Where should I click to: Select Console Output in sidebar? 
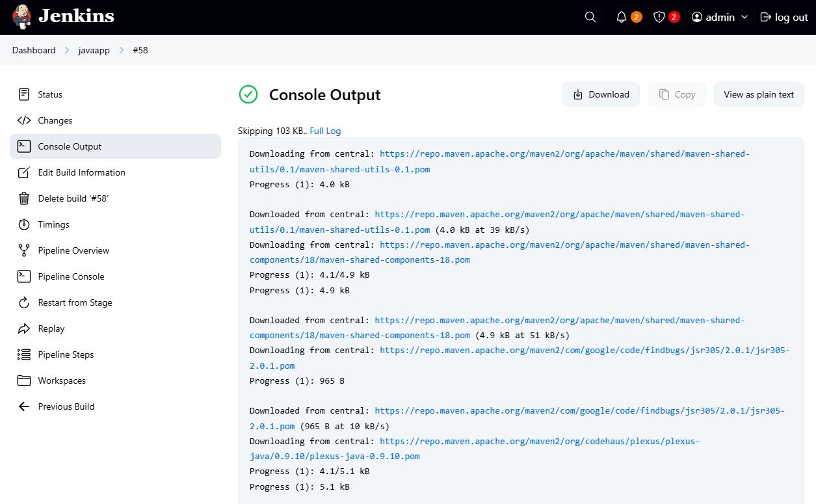[115, 146]
